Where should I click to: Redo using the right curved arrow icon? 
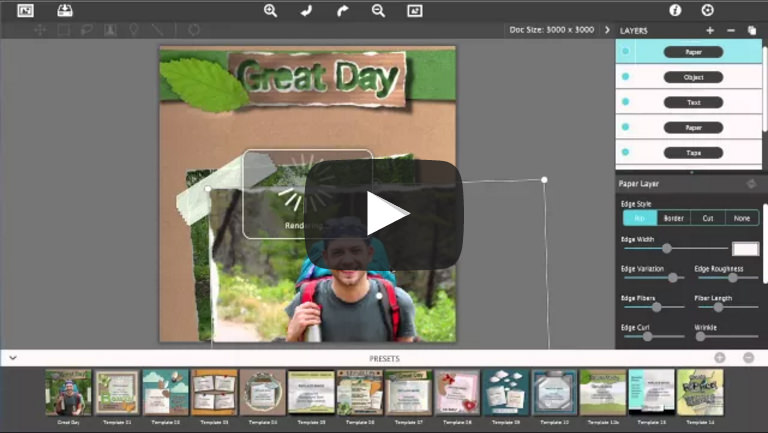click(x=343, y=11)
